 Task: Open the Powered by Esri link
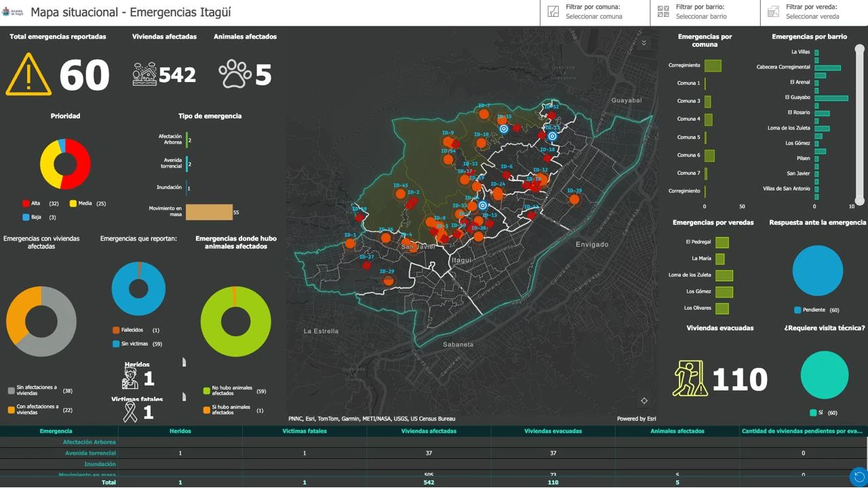[x=636, y=419]
